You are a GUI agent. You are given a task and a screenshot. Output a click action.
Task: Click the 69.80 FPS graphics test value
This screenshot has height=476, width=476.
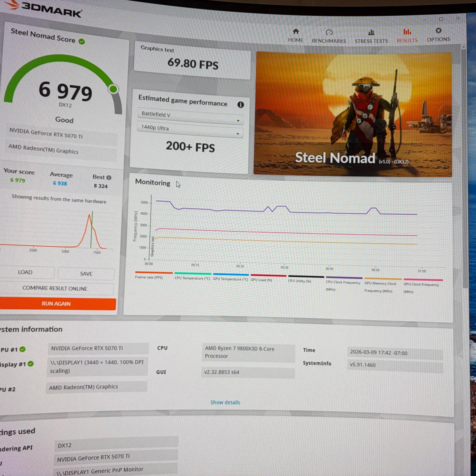193,64
